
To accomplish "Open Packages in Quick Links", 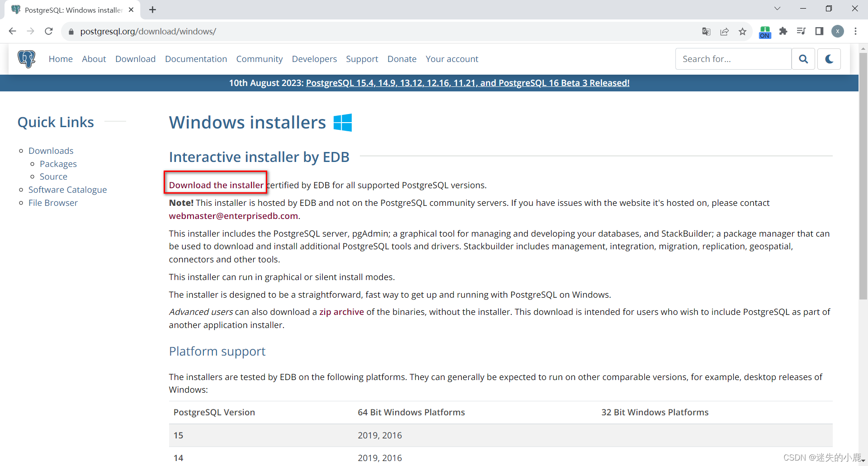I will click(x=58, y=164).
